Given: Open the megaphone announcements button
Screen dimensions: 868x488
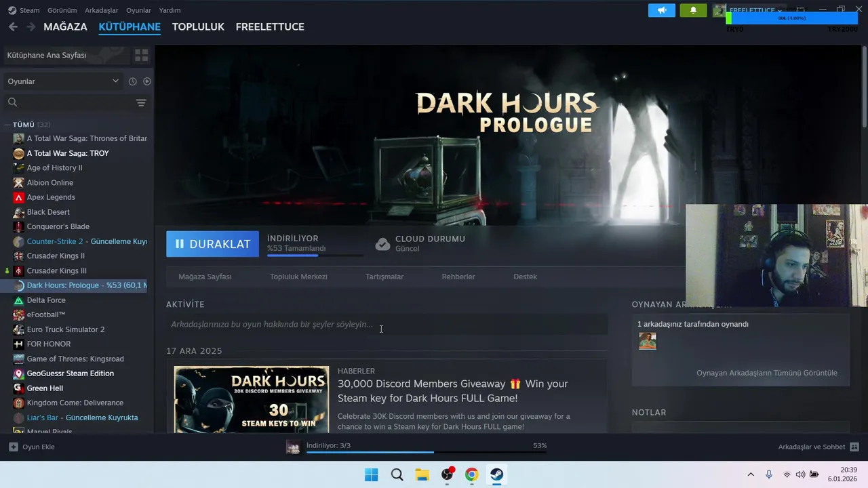Looking at the screenshot, I should (662, 10).
